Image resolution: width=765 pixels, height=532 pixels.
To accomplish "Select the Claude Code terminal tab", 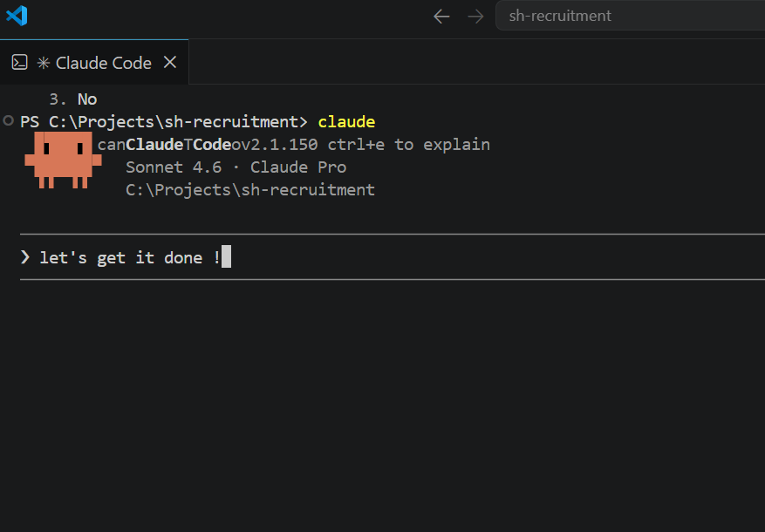I will [94, 63].
